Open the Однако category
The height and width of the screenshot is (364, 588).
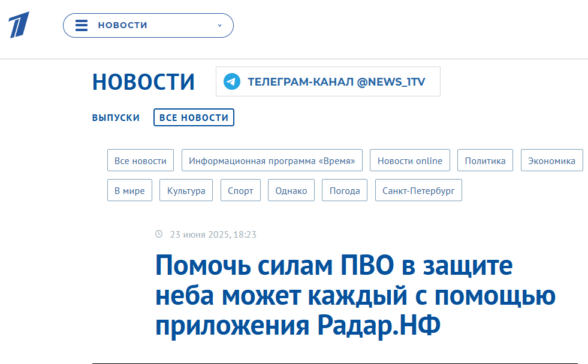(x=291, y=190)
